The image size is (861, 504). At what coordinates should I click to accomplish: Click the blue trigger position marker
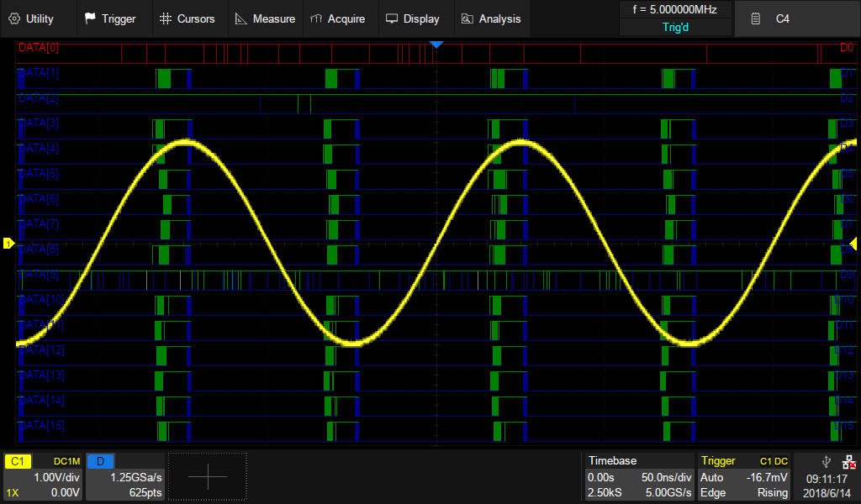436,44
